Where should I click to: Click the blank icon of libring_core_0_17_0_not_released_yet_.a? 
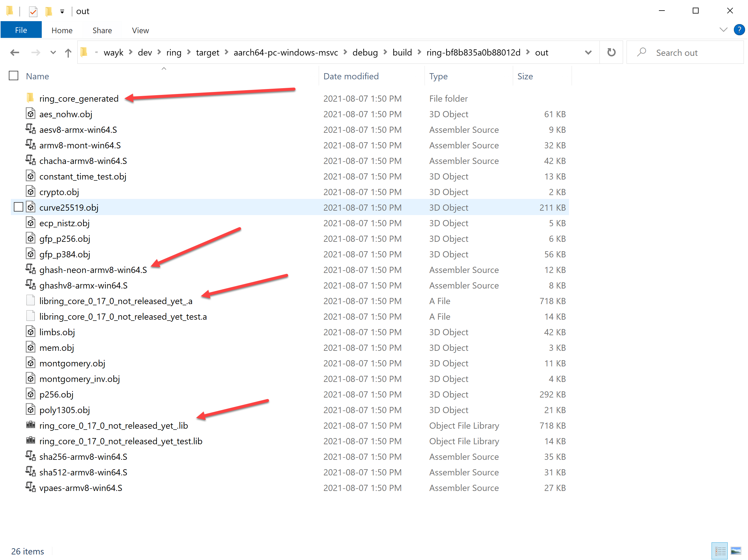coord(31,301)
